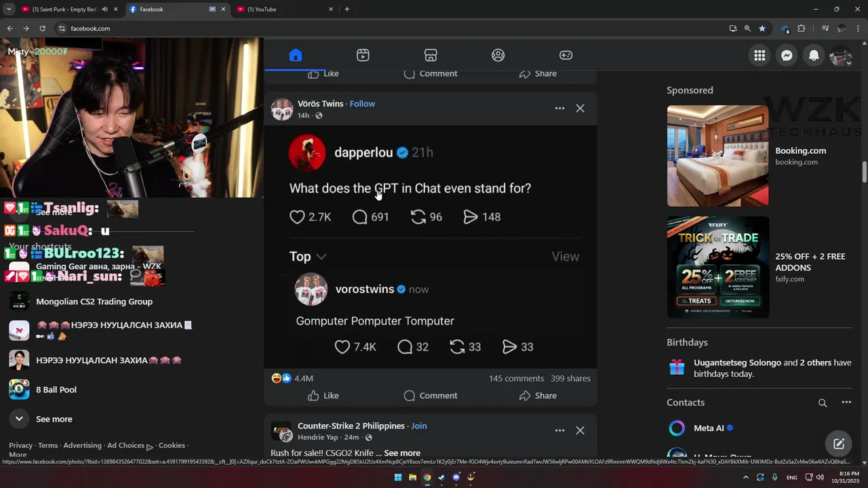Image resolution: width=868 pixels, height=488 pixels.
Task: Open the notifications bell icon
Action: 814,56
